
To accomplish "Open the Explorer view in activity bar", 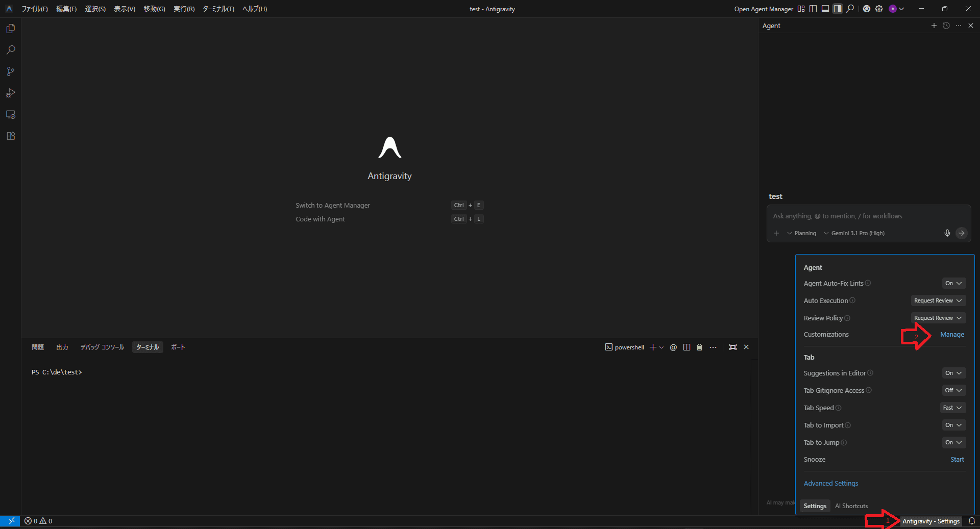I will 11,29.
